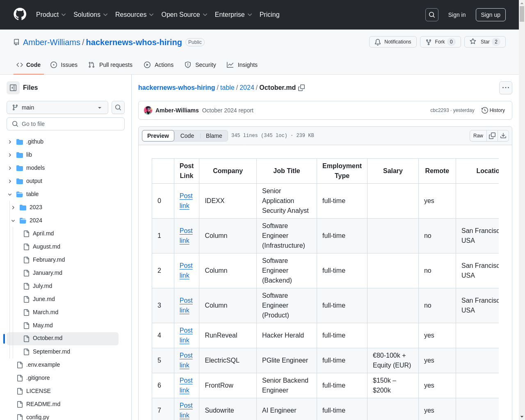Open commit cbc2293 link
Viewport: 525px width, 420px height.
tap(440, 110)
